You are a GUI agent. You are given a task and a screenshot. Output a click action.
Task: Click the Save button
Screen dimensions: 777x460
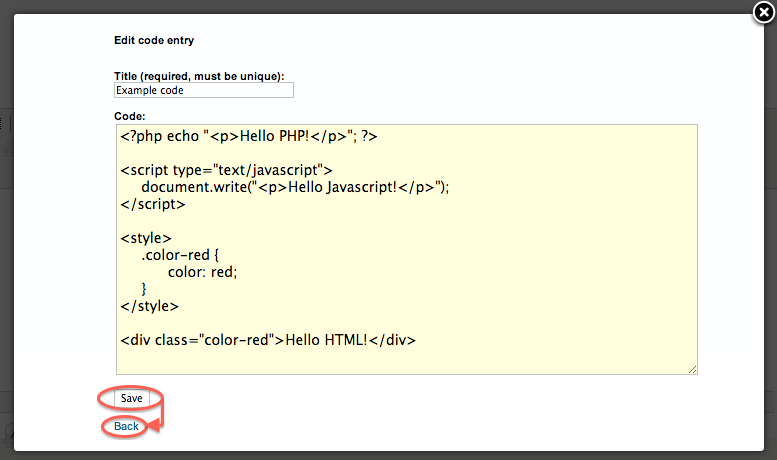[131, 398]
